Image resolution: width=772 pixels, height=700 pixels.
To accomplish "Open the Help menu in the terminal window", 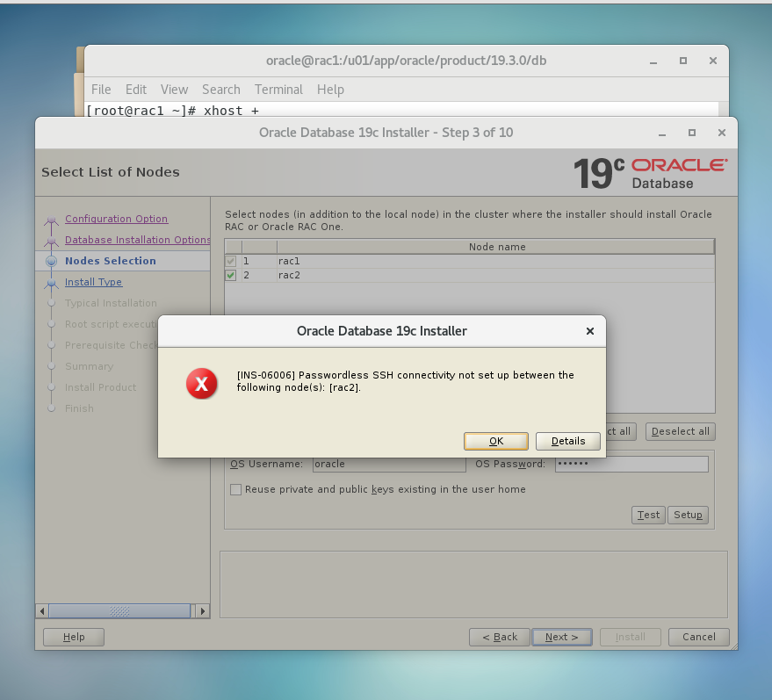I will (330, 90).
